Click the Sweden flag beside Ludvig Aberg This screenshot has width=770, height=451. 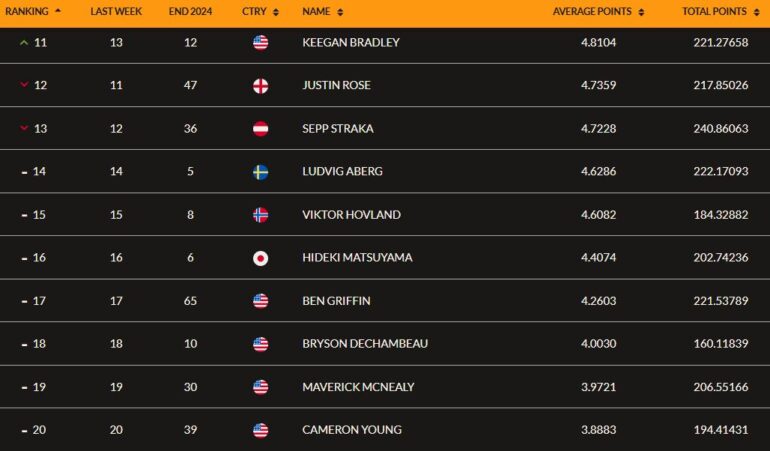(261, 172)
